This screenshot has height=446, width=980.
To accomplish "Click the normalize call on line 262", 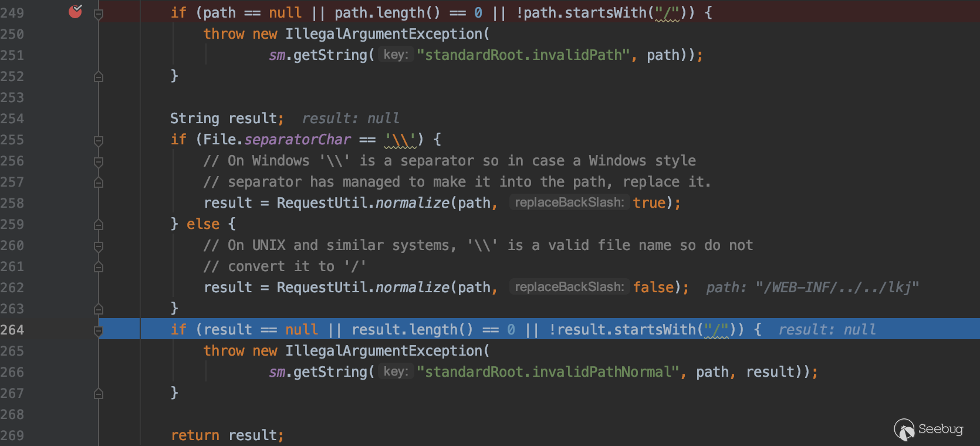I will [x=413, y=288].
